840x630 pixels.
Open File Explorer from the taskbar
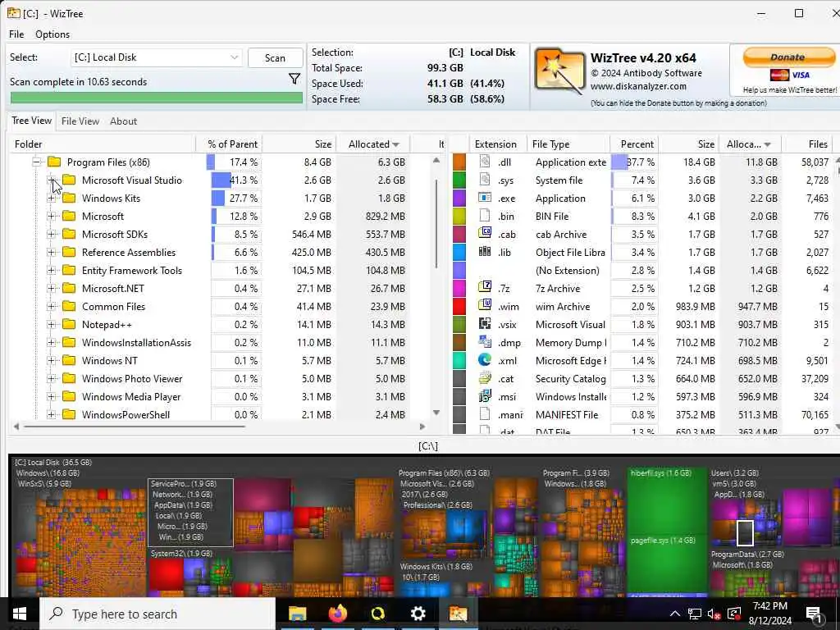(297, 614)
